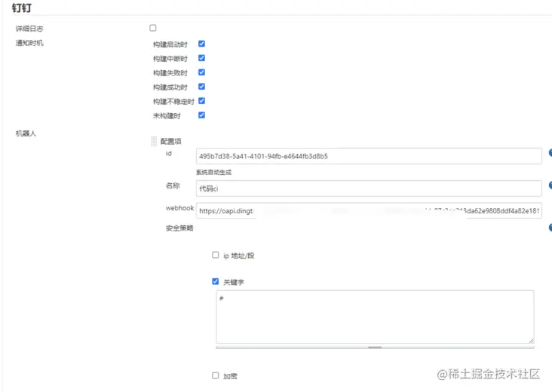This screenshot has height=392, width=552.
Task: Click the keyword textarea resize corner
Action: tap(531, 340)
